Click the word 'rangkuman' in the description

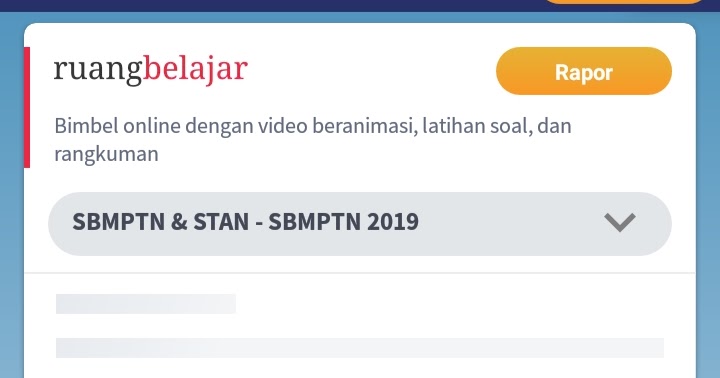pos(106,154)
